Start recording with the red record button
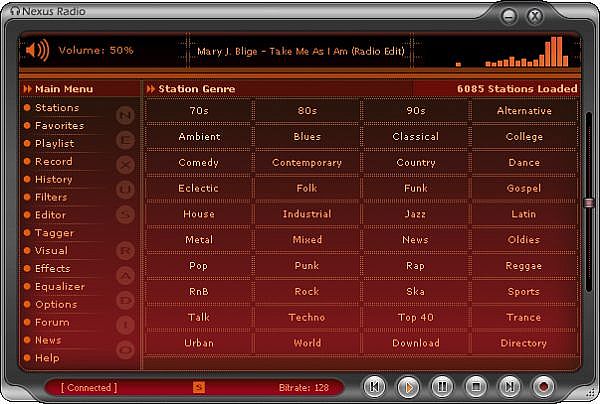This screenshot has height=404, width=600. pos(543,387)
